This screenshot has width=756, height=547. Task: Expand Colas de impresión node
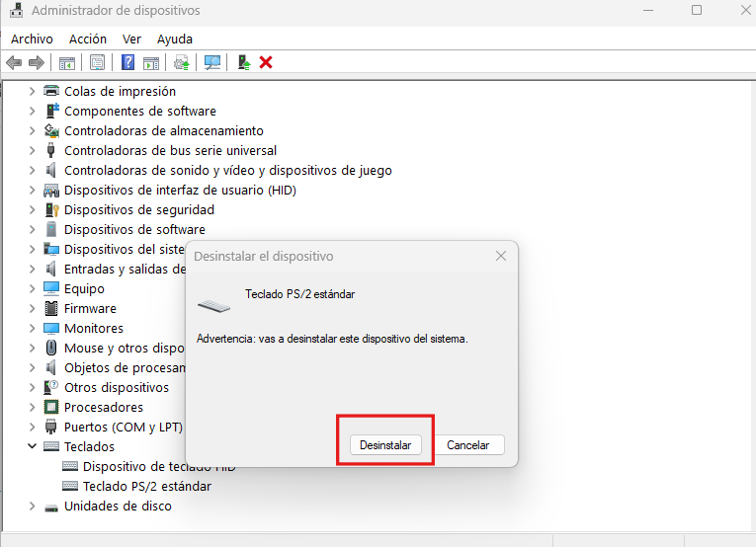tap(32, 91)
